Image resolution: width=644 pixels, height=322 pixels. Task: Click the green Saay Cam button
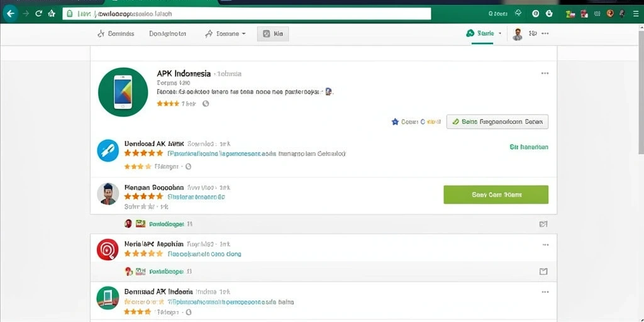[496, 195]
